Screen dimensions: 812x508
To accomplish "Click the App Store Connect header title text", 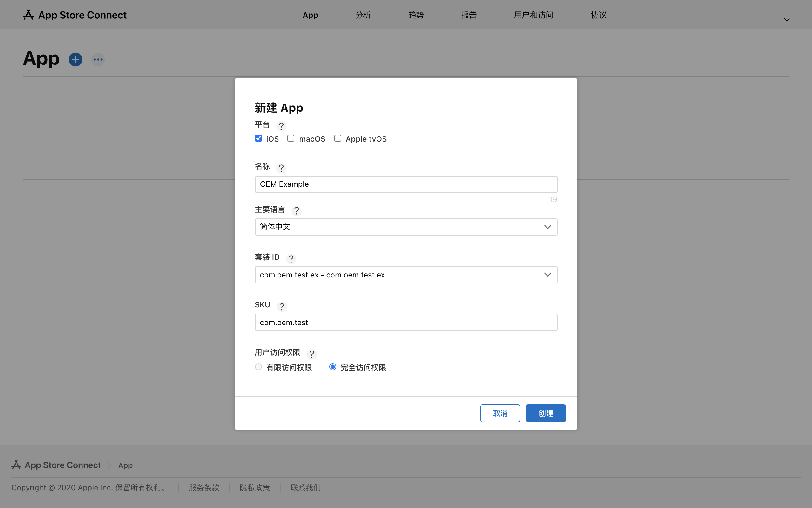I will click(82, 15).
